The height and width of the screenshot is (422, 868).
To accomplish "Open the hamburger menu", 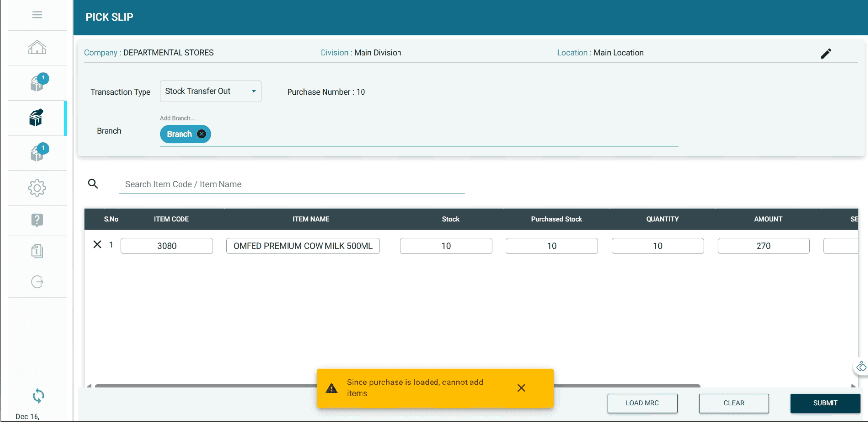I will point(37,15).
